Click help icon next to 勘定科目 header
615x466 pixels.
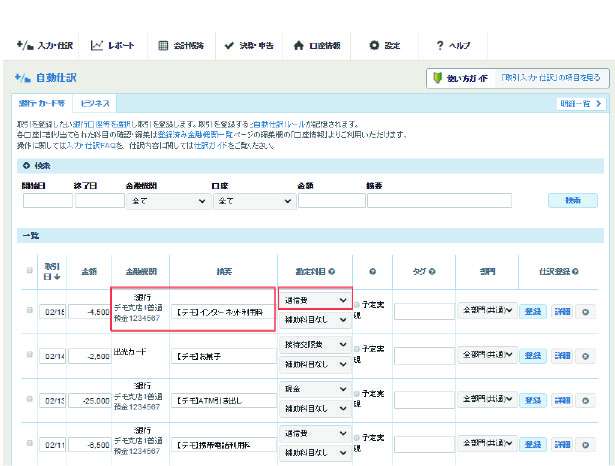[332, 271]
